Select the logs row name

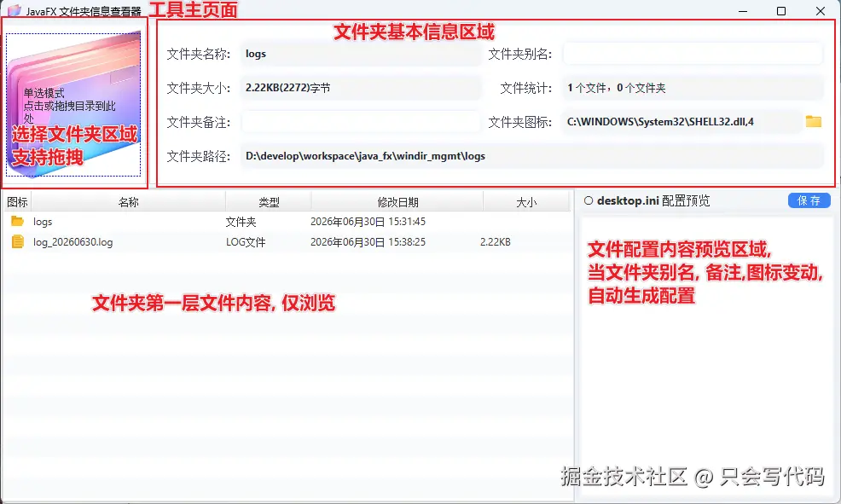pyautogui.click(x=43, y=222)
